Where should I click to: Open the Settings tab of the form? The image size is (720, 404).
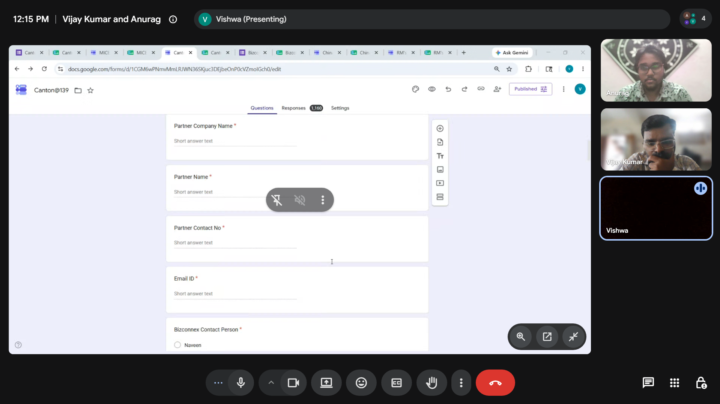pos(340,108)
